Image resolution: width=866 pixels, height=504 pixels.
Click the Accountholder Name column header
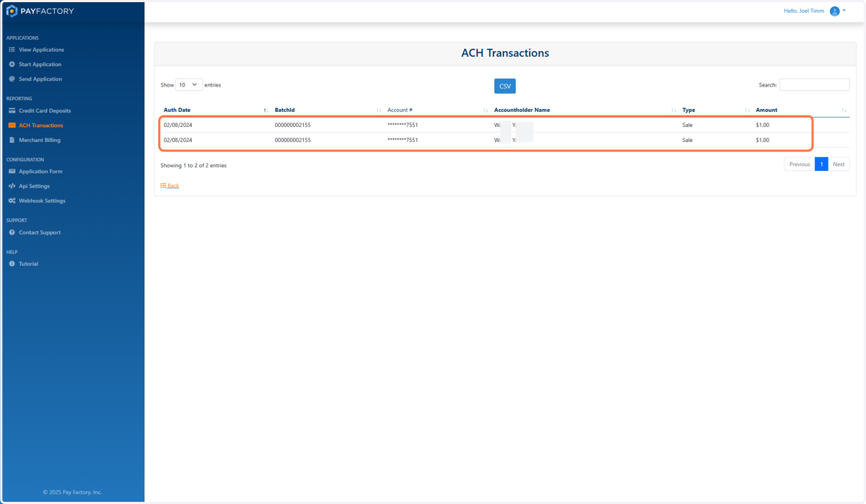tap(522, 110)
